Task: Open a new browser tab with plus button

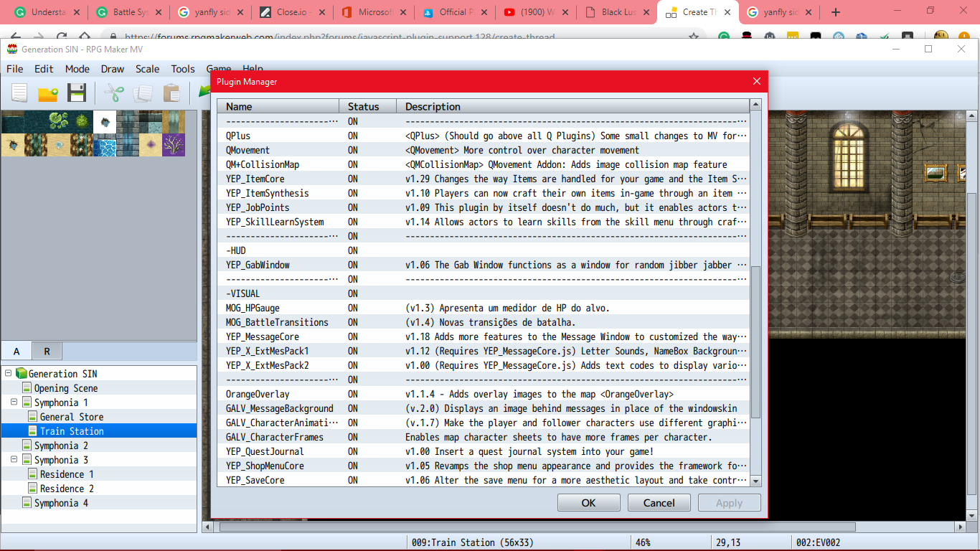Action: point(835,12)
